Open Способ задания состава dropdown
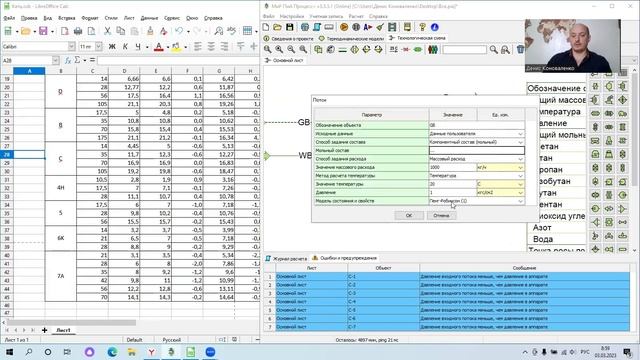This screenshot has width=640, height=360. tap(520, 142)
